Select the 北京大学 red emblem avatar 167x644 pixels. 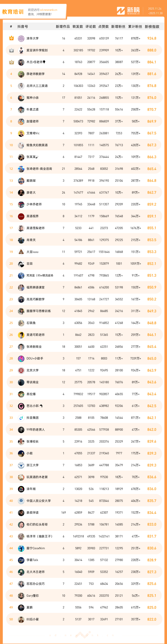(x=21, y=370)
